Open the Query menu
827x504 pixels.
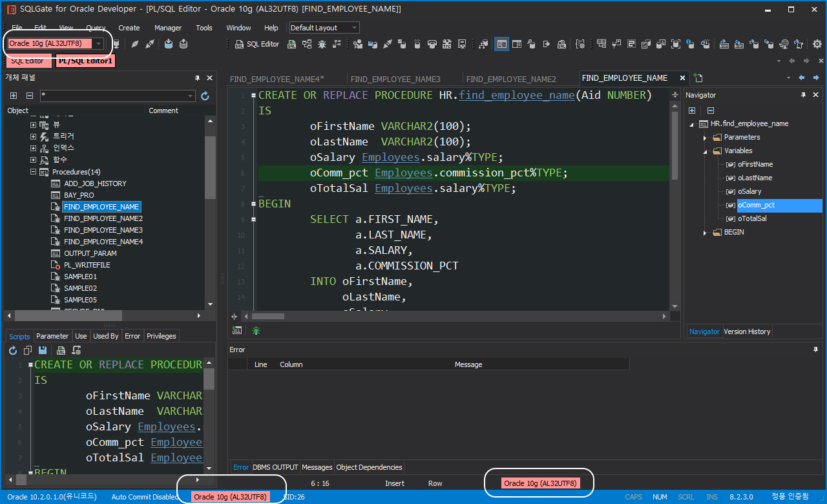click(x=96, y=28)
